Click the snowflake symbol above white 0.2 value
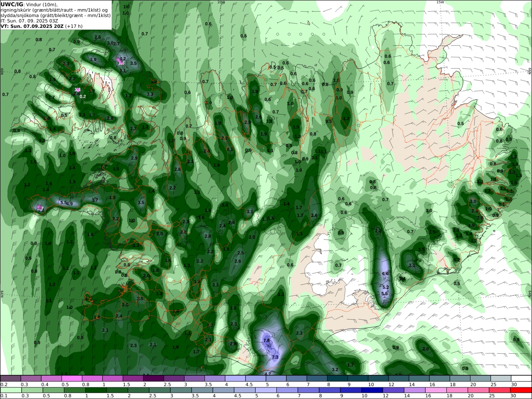 tap(77, 90)
